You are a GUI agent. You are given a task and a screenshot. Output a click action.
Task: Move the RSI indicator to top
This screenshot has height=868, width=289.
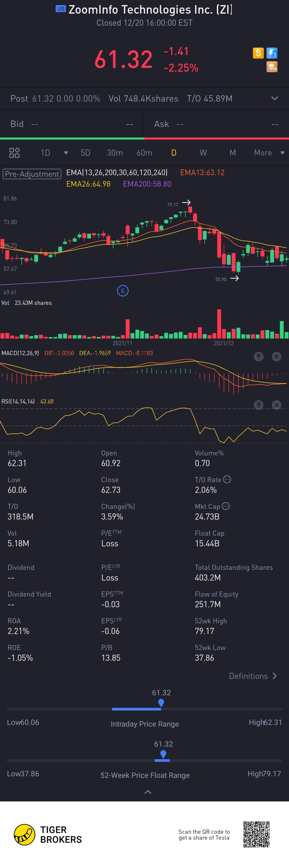point(259,405)
